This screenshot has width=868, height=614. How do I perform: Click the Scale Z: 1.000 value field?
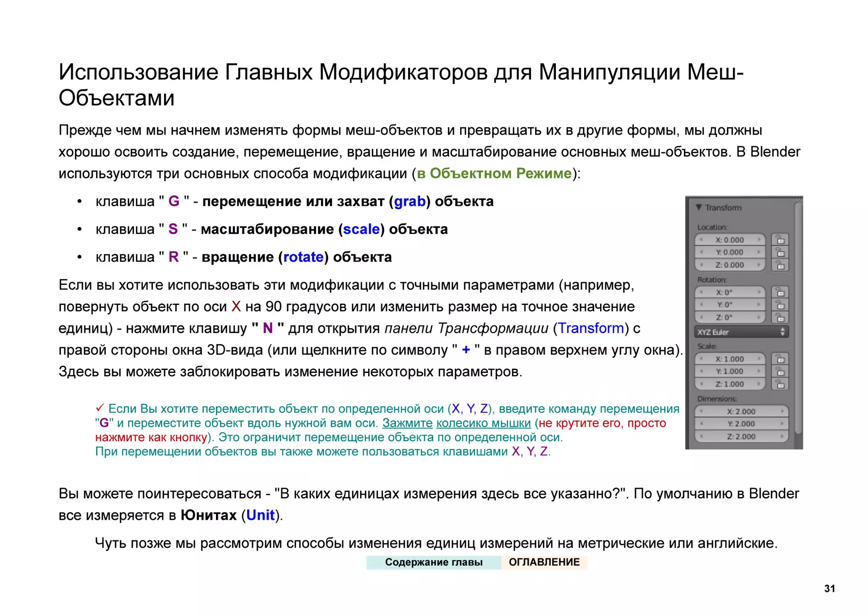coord(730,384)
